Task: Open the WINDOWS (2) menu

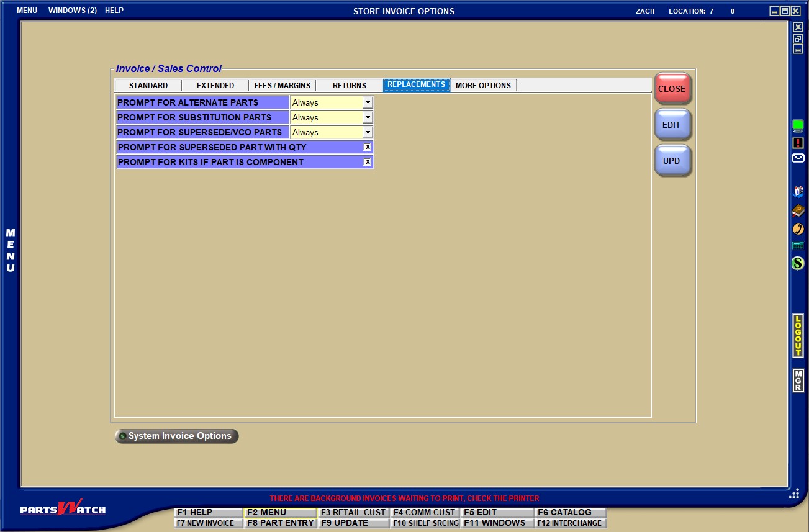Action: pos(72,10)
